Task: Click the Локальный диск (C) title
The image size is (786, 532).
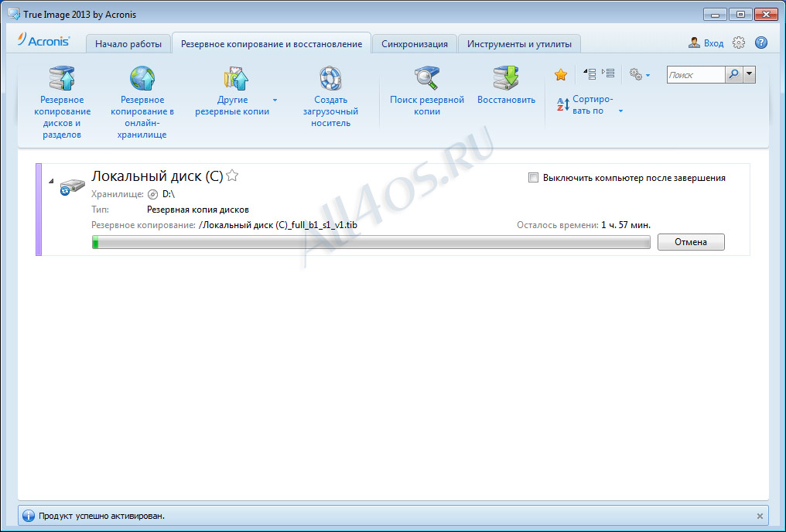Action: tap(157, 176)
